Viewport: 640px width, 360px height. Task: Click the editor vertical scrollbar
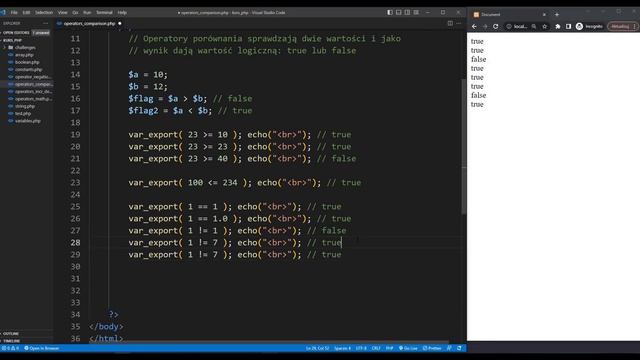(464, 147)
